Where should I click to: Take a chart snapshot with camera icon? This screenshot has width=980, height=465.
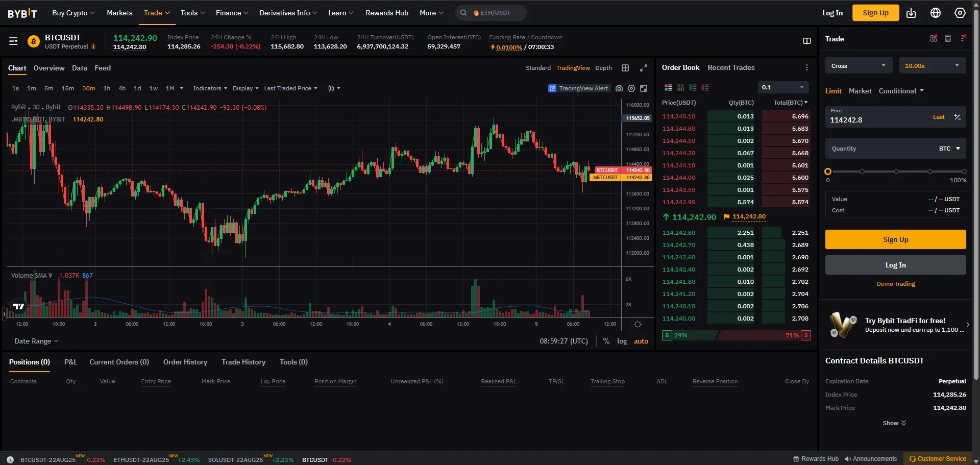(x=619, y=88)
